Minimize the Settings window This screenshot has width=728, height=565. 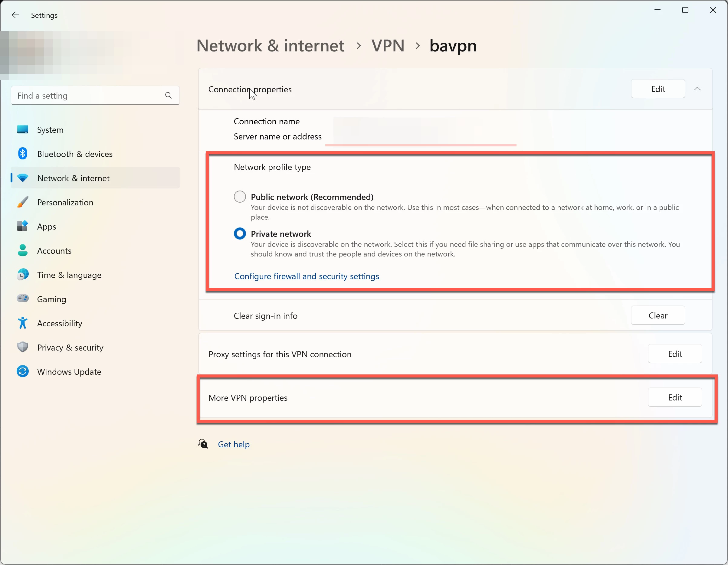click(x=658, y=10)
